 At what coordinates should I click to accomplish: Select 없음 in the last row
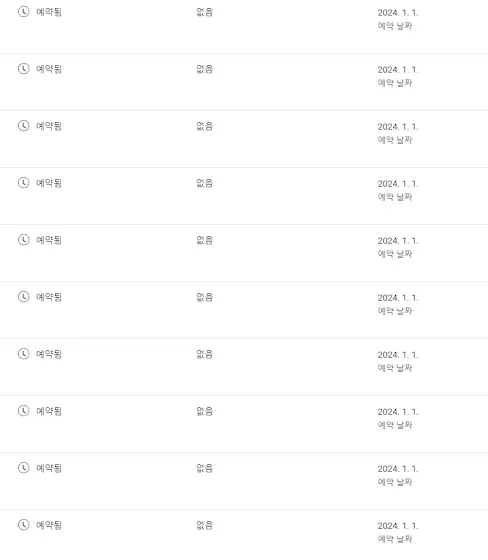(205, 525)
